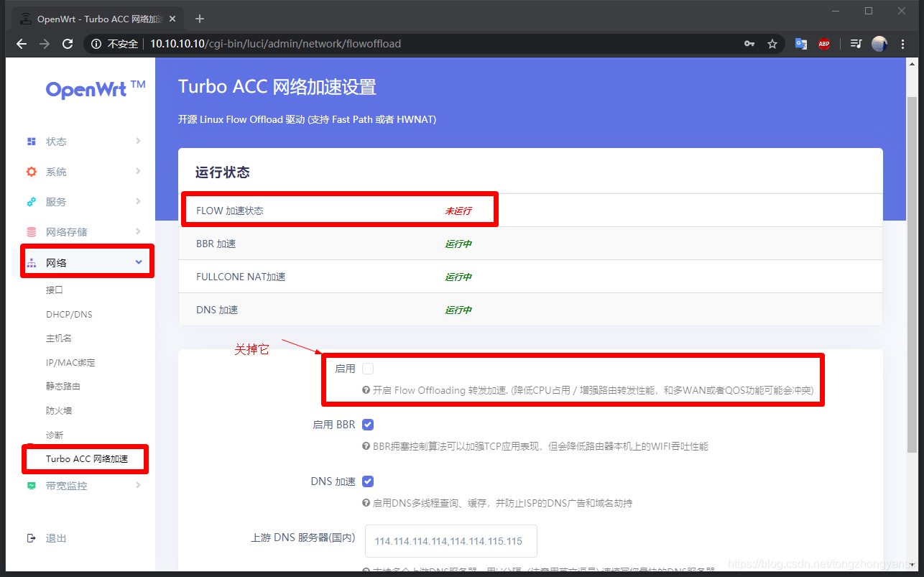Go to the 接口 page
The width and height of the screenshot is (924, 577).
55,290
